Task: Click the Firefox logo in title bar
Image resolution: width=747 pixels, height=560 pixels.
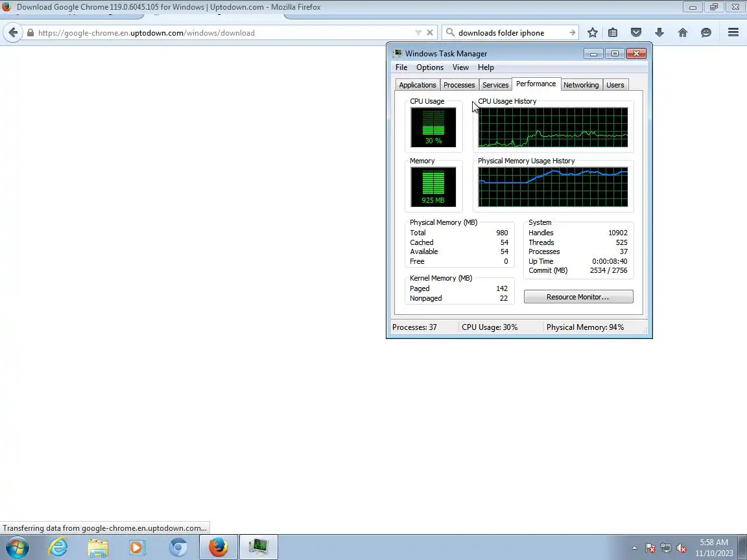Action: click(x=6, y=6)
